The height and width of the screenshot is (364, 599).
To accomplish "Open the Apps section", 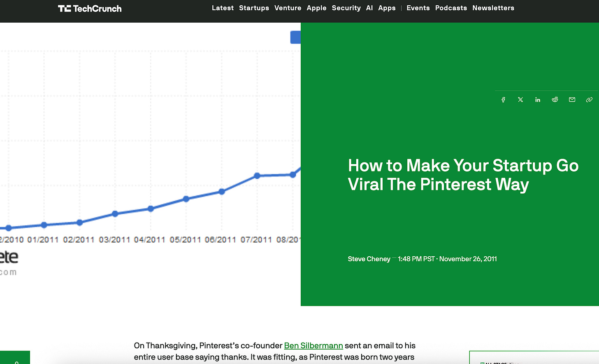I will 387,8.
